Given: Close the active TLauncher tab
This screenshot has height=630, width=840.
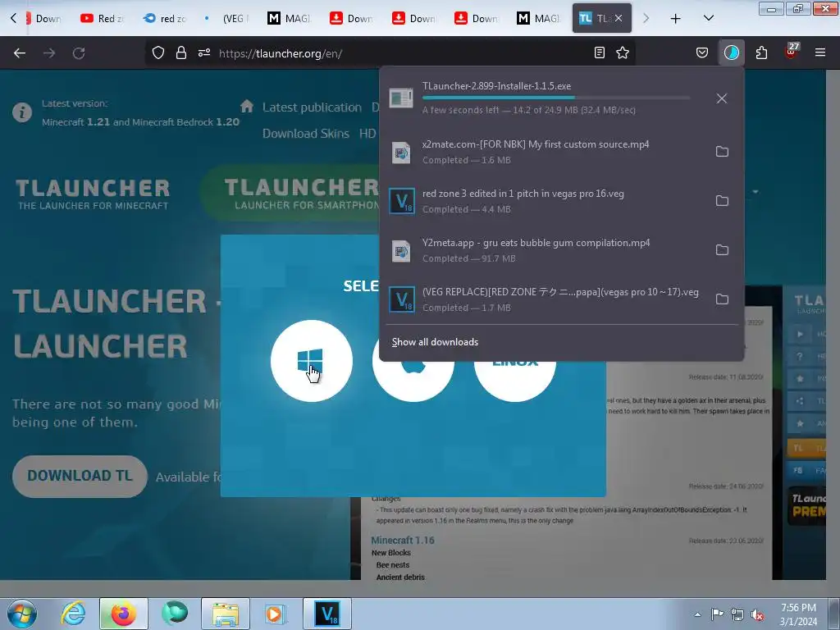Looking at the screenshot, I should 619,18.
